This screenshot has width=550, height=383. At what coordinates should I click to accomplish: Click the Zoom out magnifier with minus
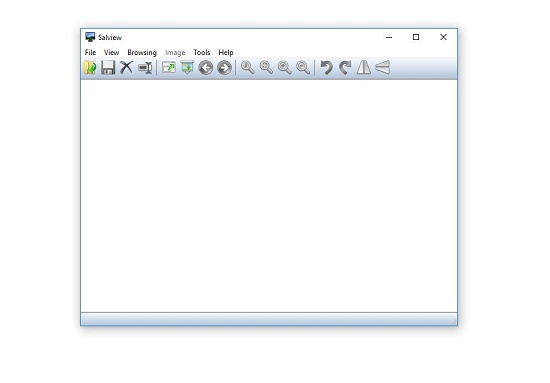pos(303,67)
